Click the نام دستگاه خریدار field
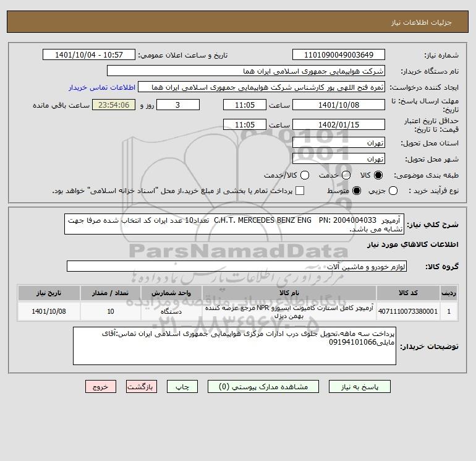 (246, 71)
